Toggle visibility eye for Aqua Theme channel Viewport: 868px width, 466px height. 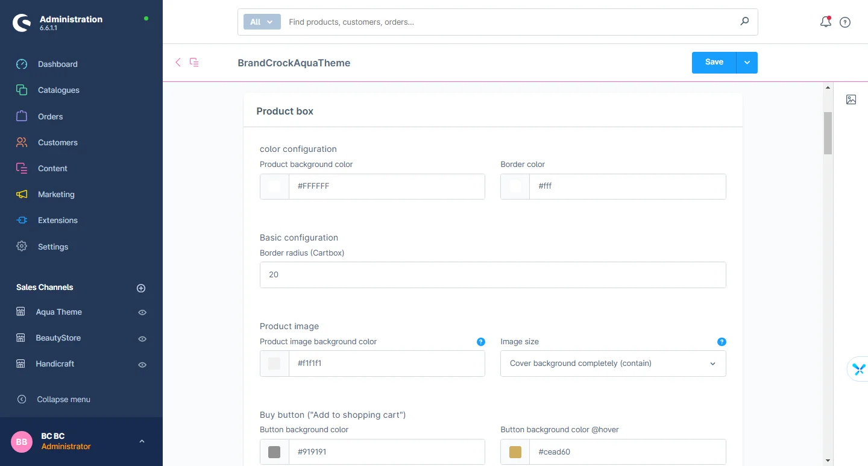pos(142,312)
